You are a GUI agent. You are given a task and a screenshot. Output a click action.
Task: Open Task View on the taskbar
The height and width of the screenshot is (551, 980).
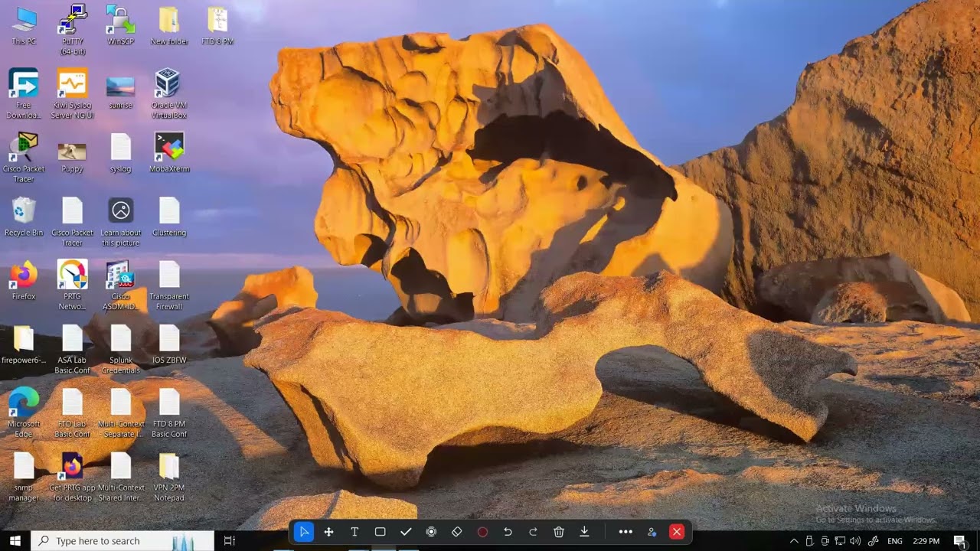click(x=229, y=541)
